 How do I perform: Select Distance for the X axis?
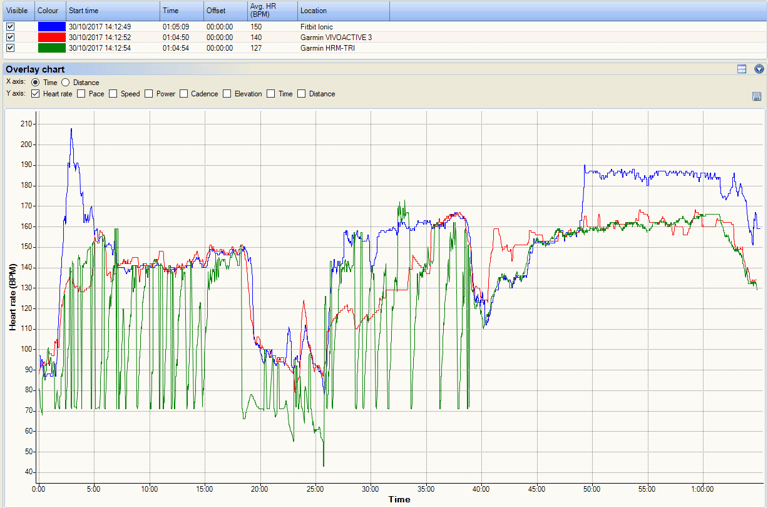point(66,82)
